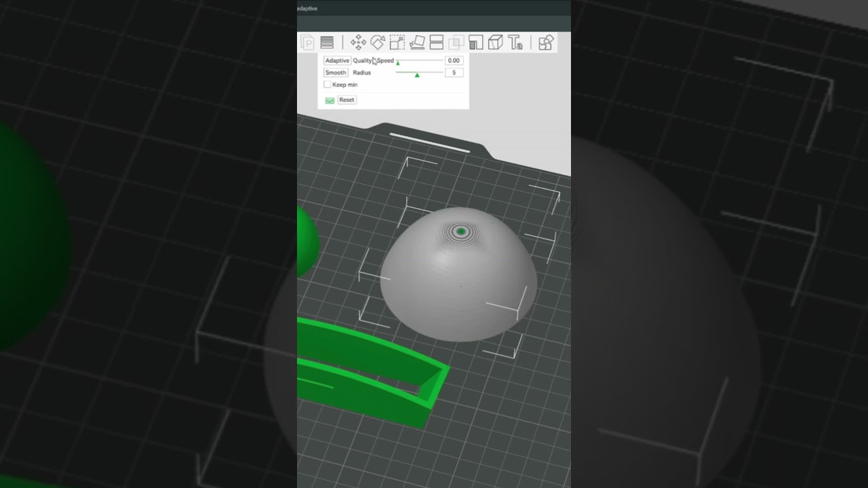Click the Radius value field 5
Screen dimensions: 868x488
tap(454, 73)
